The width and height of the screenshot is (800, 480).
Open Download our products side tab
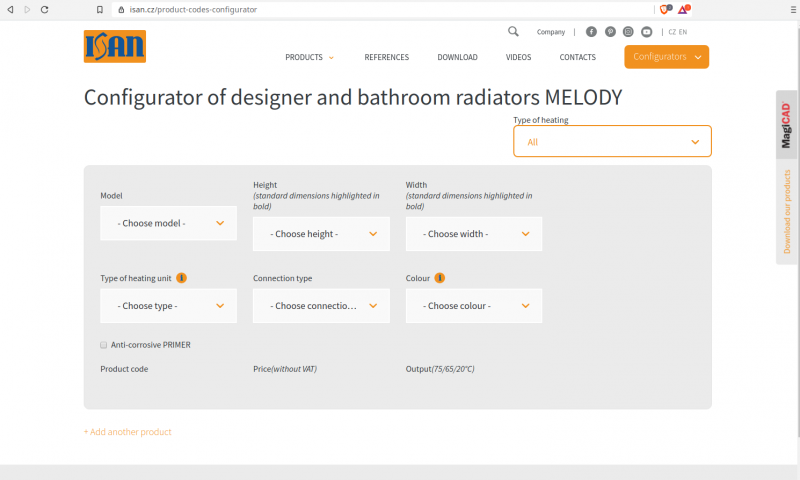pos(786,212)
